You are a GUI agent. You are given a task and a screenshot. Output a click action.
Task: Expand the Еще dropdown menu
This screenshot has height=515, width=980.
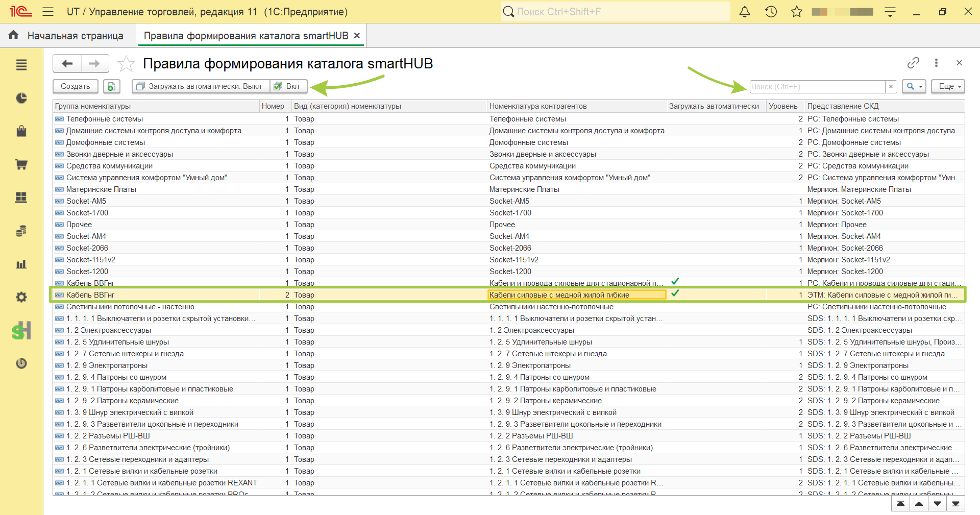point(948,86)
